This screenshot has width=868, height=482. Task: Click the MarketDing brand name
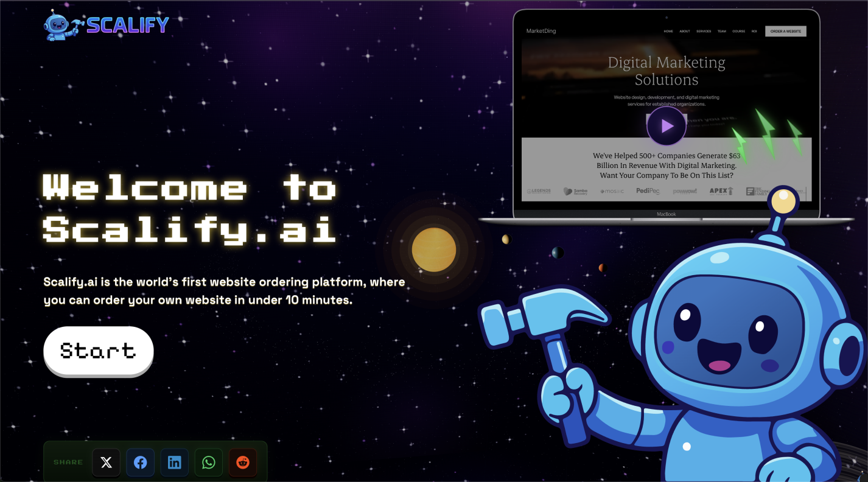pyautogui.click(x=541, y=31)
